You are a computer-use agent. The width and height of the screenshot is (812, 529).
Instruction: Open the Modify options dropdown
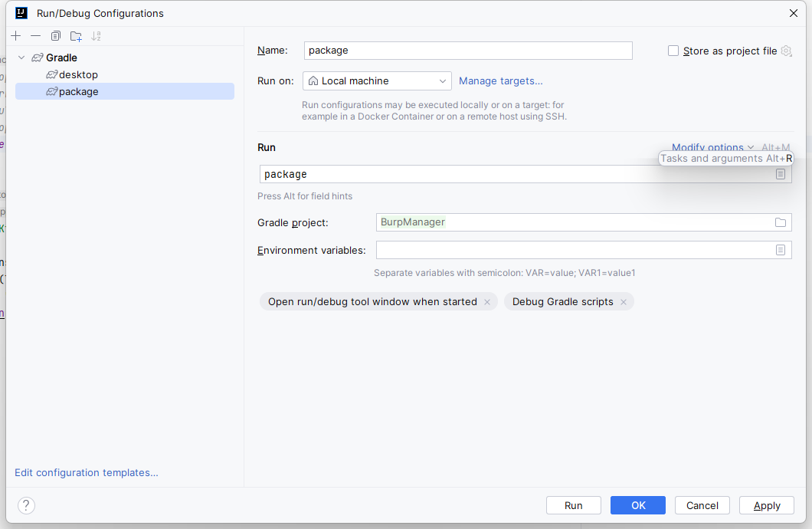click(x=712, y=147)
